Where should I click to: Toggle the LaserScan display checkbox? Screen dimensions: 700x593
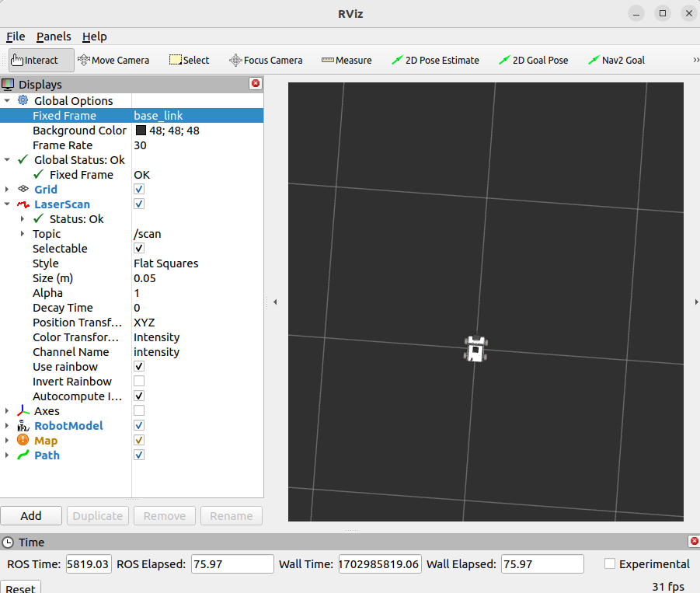[x=139, y=204]
